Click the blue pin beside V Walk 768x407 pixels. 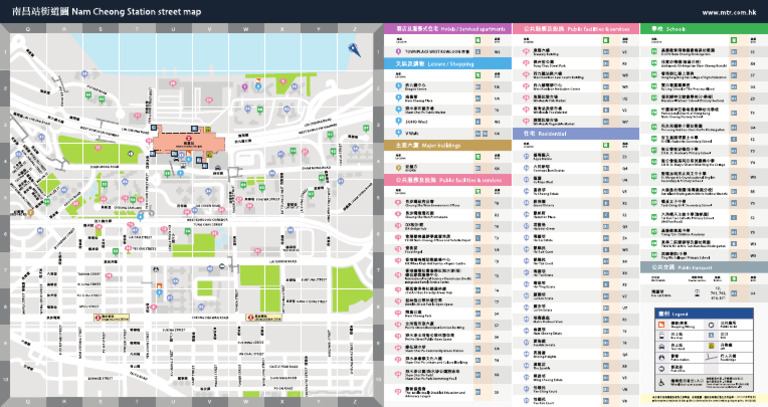[398, 133]
